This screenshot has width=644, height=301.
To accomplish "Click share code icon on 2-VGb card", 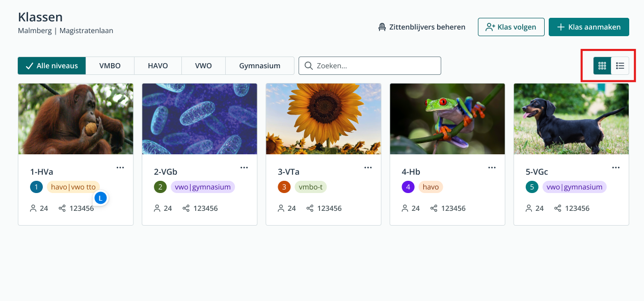I will tap(186, 208).
